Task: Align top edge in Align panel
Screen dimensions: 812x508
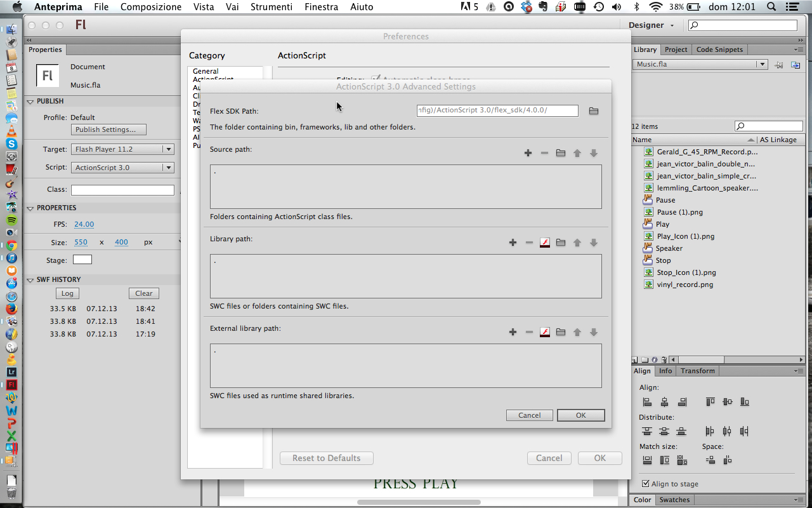Action: point(710,402)
